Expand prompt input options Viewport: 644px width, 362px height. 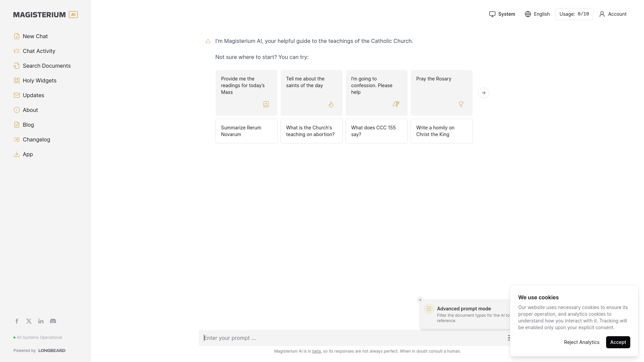point(510,338)
